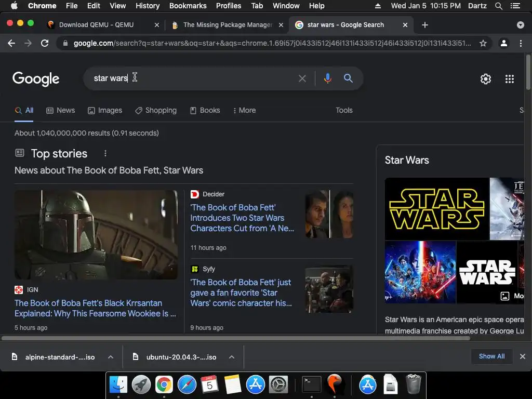Screen dimensions: 532x399
Task: Switch to the Shopping results tab
Action: pos(156,110)
